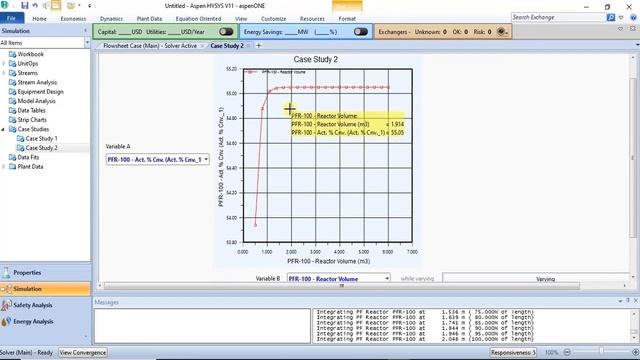Open the Format ribbon tab

[347, 19]
